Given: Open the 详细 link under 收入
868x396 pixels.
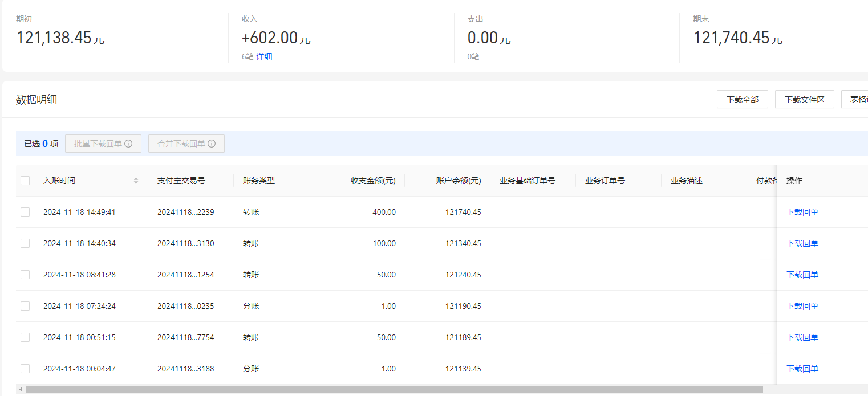Looking at the screenshot, I should (x=264, y=56).
